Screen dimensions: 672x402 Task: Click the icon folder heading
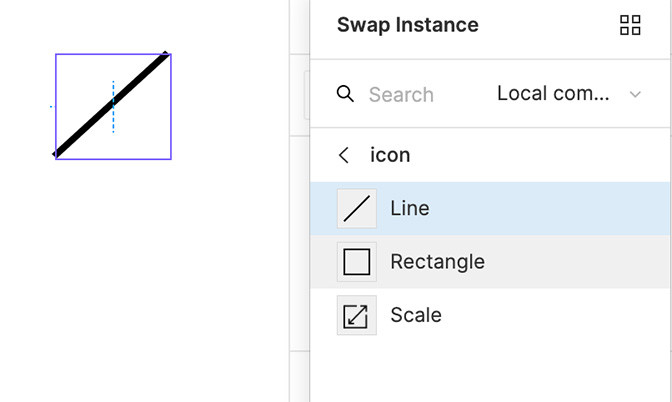390,155
